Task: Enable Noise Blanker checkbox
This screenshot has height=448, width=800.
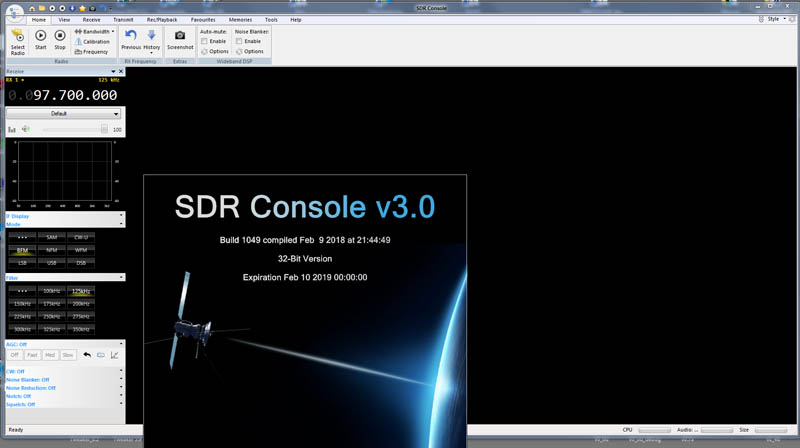Action: (239, 41)
